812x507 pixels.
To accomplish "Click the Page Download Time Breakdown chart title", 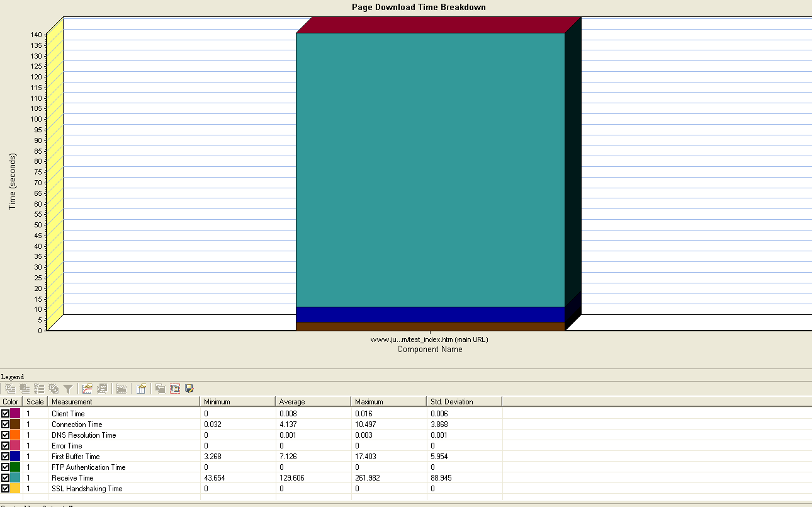I will pos(419,7).
